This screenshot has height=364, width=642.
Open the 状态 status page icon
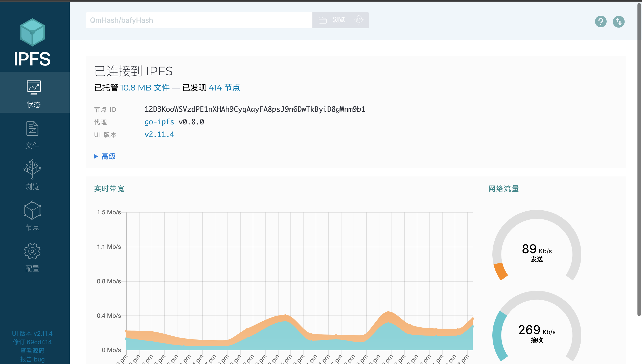coord(34,87)
